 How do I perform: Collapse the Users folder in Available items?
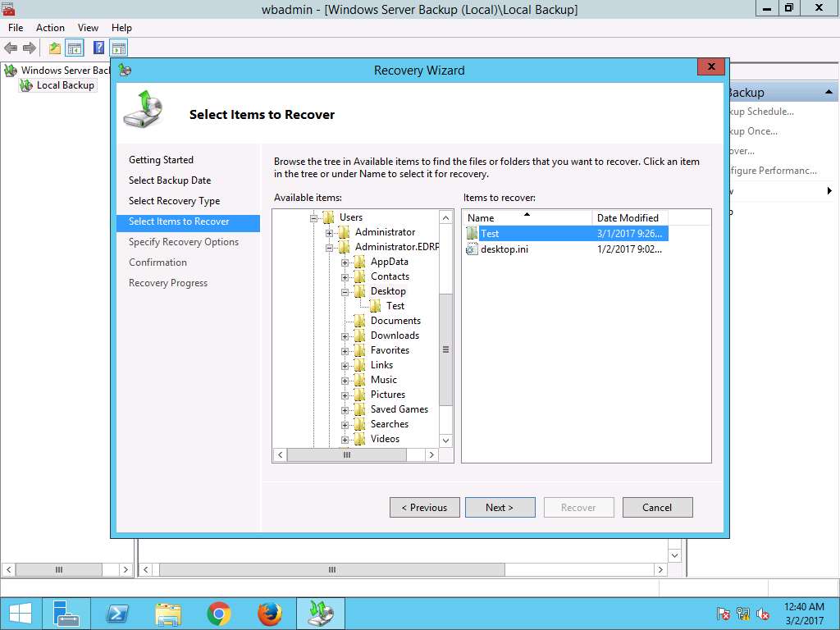(x=314, y=217)
